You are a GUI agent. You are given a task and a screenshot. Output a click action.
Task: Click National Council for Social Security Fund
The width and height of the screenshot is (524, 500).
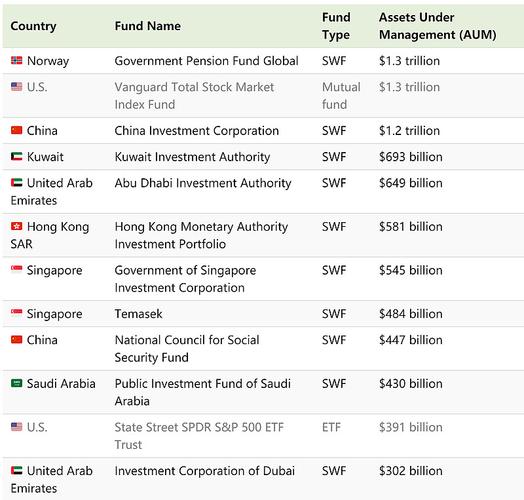tap(187, 349)
